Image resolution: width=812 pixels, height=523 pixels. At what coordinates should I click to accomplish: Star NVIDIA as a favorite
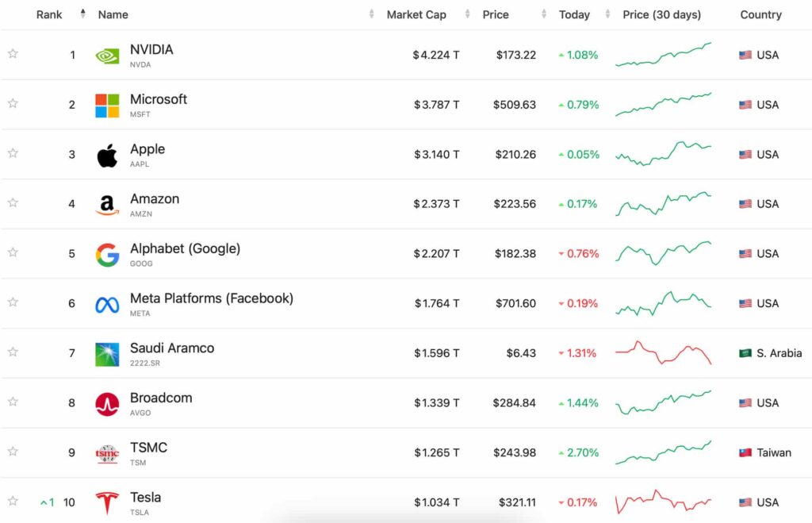[x=13, y=54]
